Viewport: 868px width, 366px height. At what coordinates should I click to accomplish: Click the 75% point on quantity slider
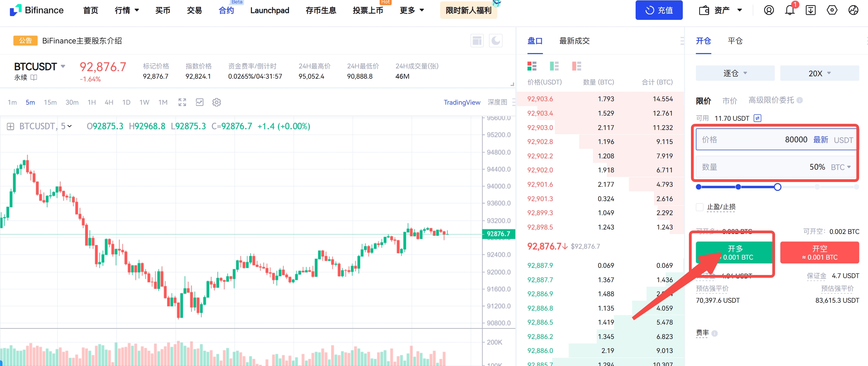coord(817,187)
